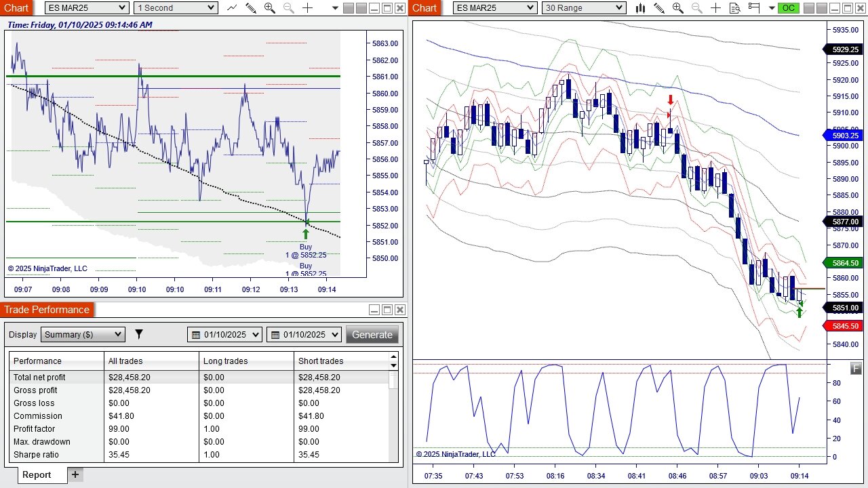This screenshot has width=868, height=488.
Task: Expand toolbar overflow arrow in left chart
Action: [x=335, y=8]
